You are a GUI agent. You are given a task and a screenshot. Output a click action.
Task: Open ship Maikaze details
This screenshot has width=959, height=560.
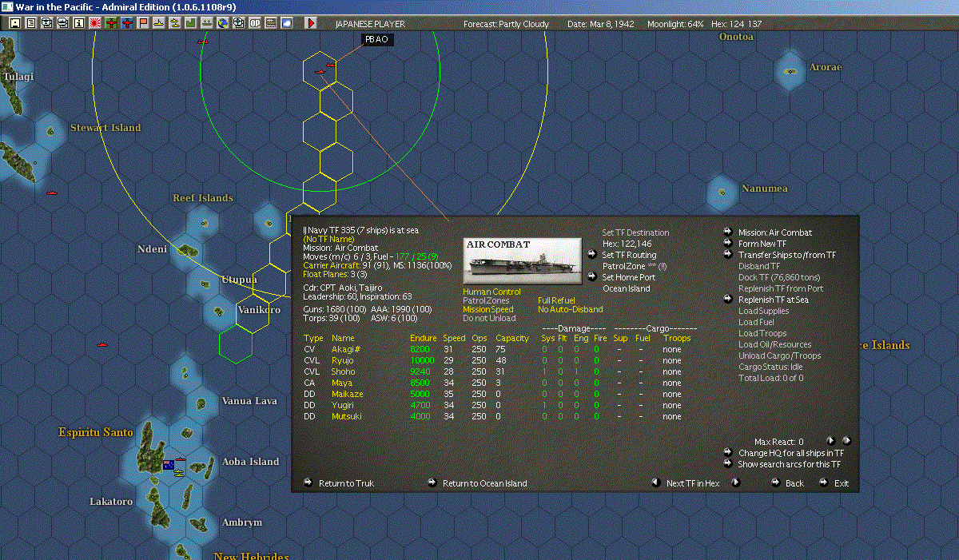point(347,394)
